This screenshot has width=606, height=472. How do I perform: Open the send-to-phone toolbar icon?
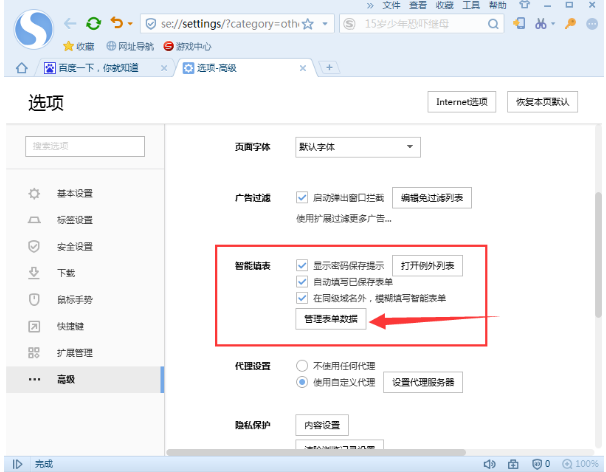point(519,24)
